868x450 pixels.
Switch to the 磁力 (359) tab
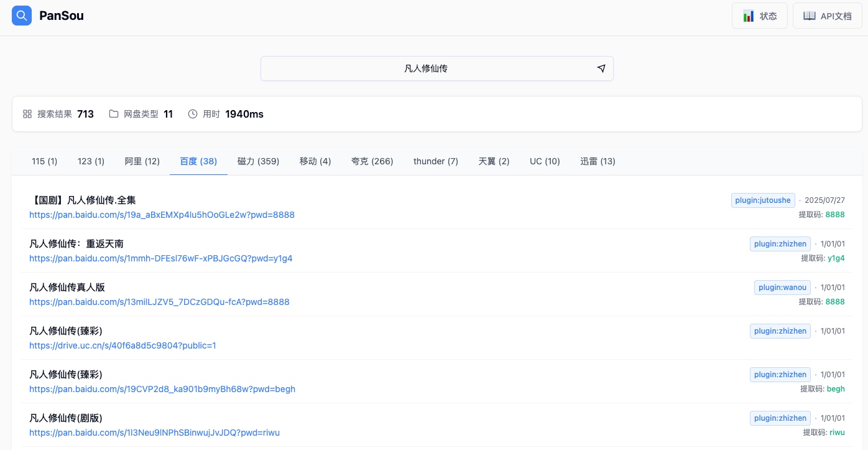(258, 161)
